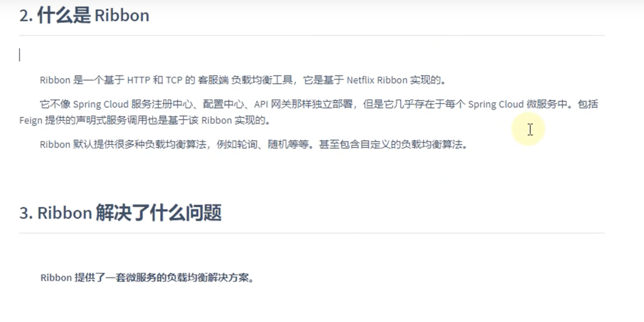
Task: Click the heading '3. Ribbon 解决了什么问题'
Action: click(x=120, y=213)
